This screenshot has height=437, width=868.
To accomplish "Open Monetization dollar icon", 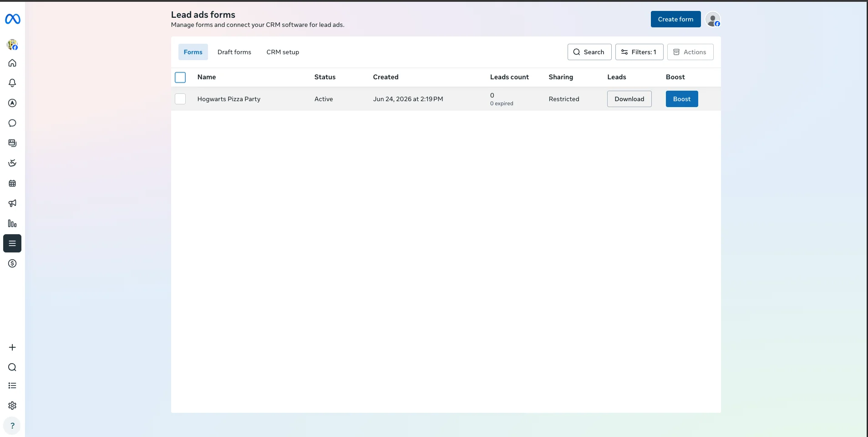I will [x=12, y=263].
